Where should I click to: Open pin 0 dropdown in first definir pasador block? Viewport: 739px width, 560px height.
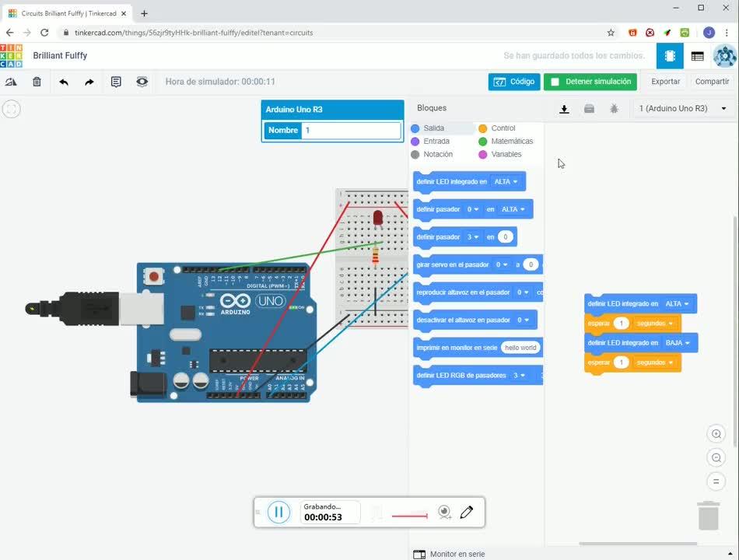click(x=473, y=209)
